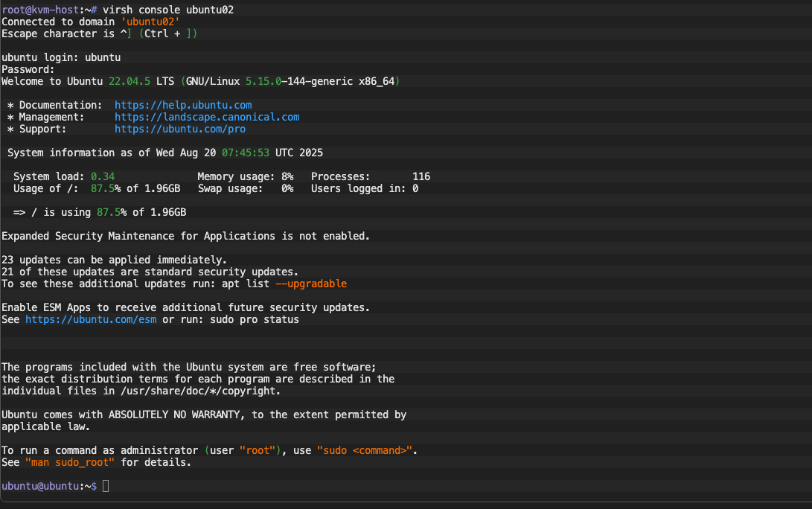Viewport: 812px width, 509px height.
Task: Click the orange "sudo <command>" text
Action: [x=365, y=450]
